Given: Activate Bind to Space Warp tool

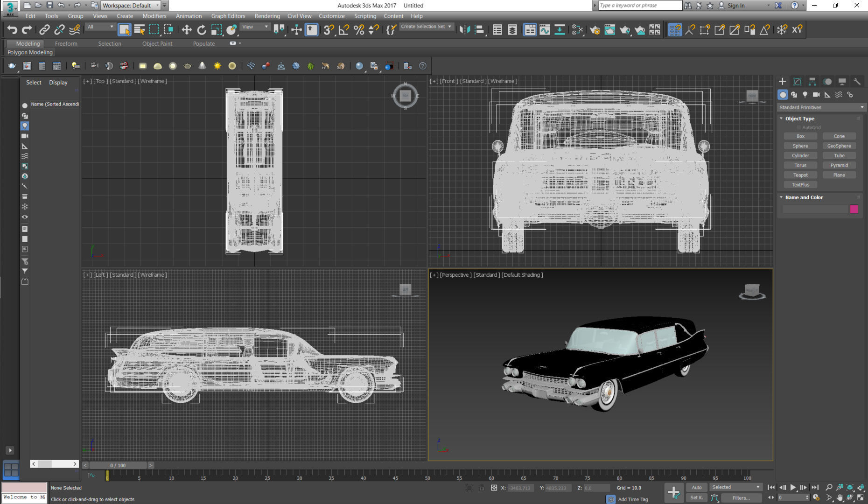Looking at the screenshot, I should coord(74,30).
